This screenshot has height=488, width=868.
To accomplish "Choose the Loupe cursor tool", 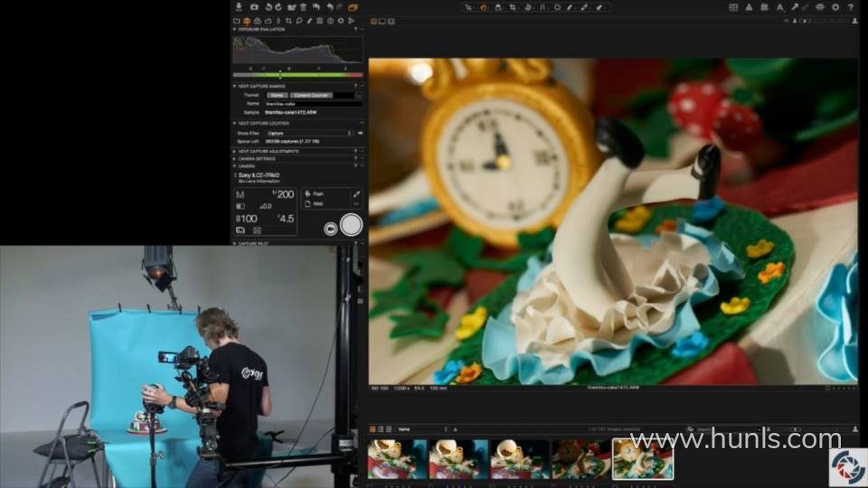I will click(x=497, y=7).
